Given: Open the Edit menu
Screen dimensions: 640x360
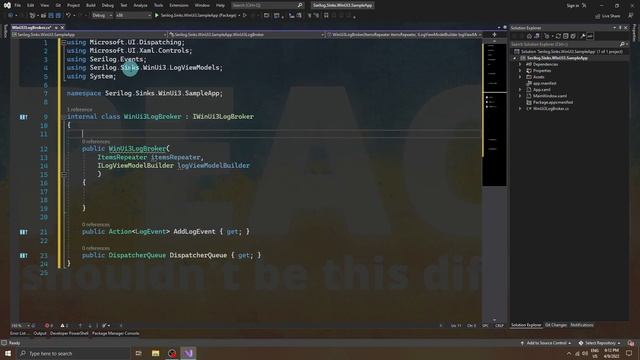Looking at the screenshot, I should tap(31, 5).
